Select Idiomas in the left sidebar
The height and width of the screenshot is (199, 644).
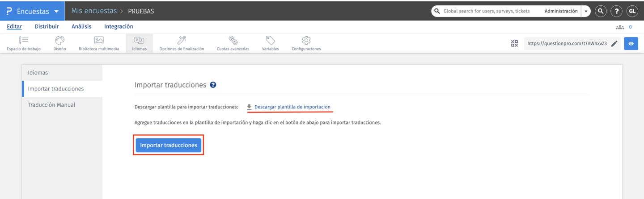pos(62,73)
